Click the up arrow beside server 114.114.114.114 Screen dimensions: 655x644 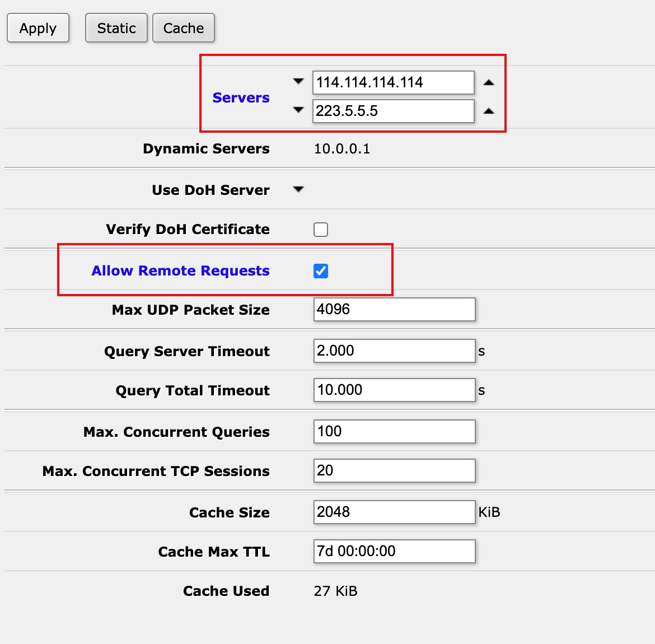click(x=489, y=82)
